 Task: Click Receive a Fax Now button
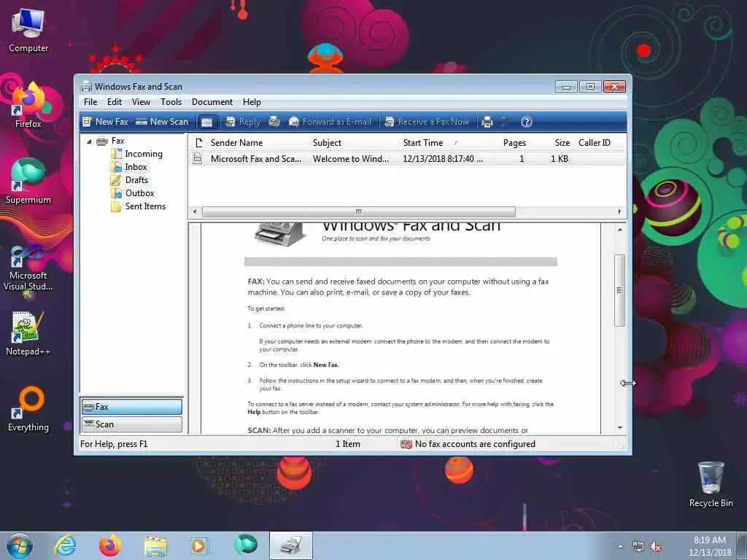pos(427,122)
